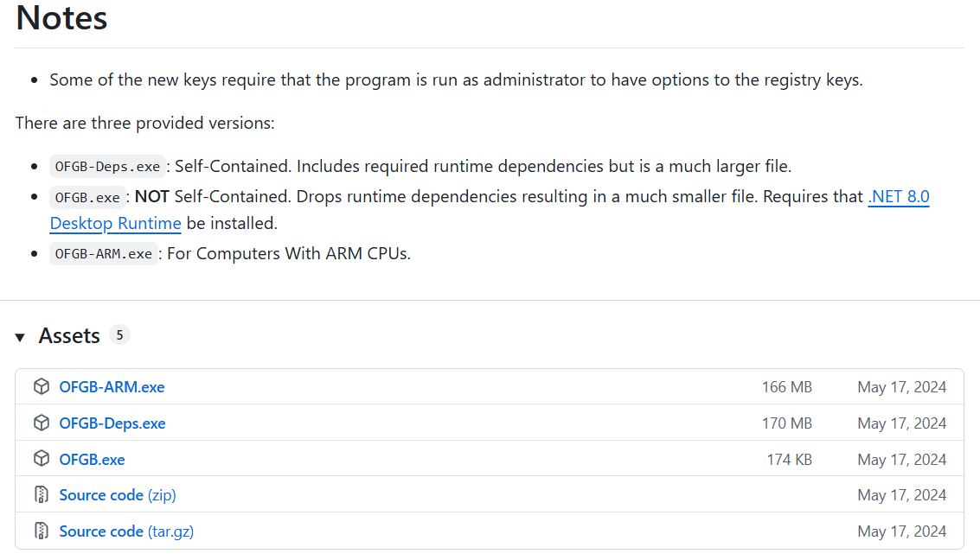The width and height of the screenshot is (980, 560).
Task: Click the zip archive icon beside Source code (zip)
Action: [x=42, y=494]
